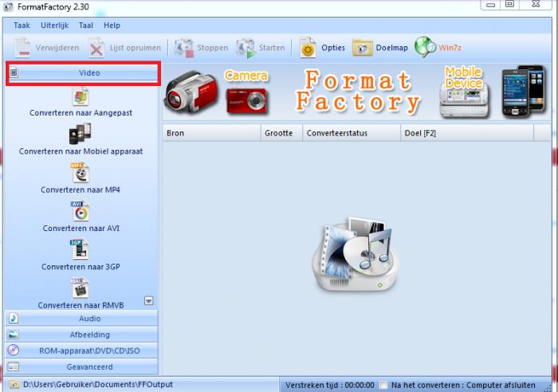Image resolution: width=558 pixels, height=392 pixels.
Task: Click the Starten button label
Action: (272, 48)
